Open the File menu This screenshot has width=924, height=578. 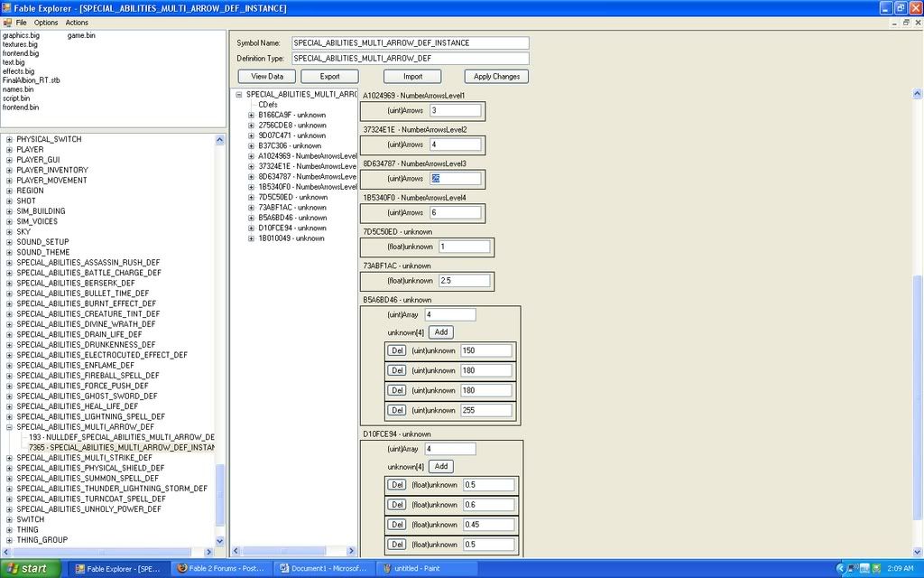point(22,23)
